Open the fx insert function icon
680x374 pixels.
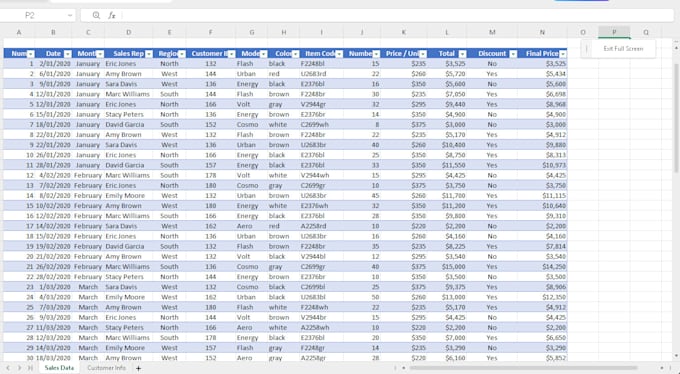tap(112, 15)
